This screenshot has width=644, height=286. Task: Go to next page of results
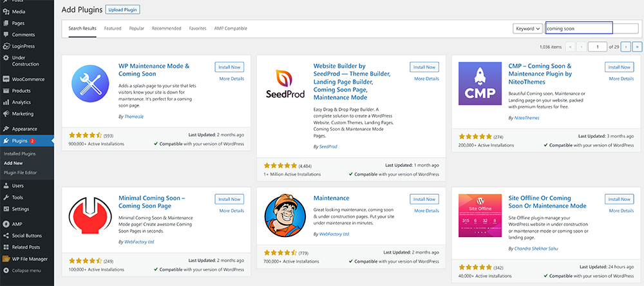(625, 47)
